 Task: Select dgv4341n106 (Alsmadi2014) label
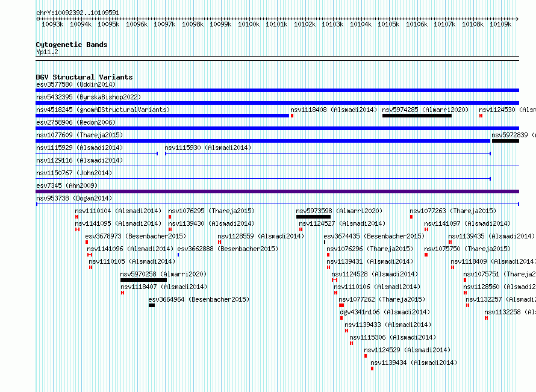[x=385, y=312]
